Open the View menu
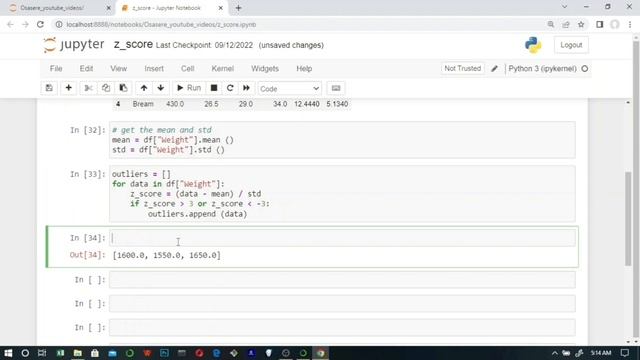The image size is (640, 360). click(x=118, y=69)
